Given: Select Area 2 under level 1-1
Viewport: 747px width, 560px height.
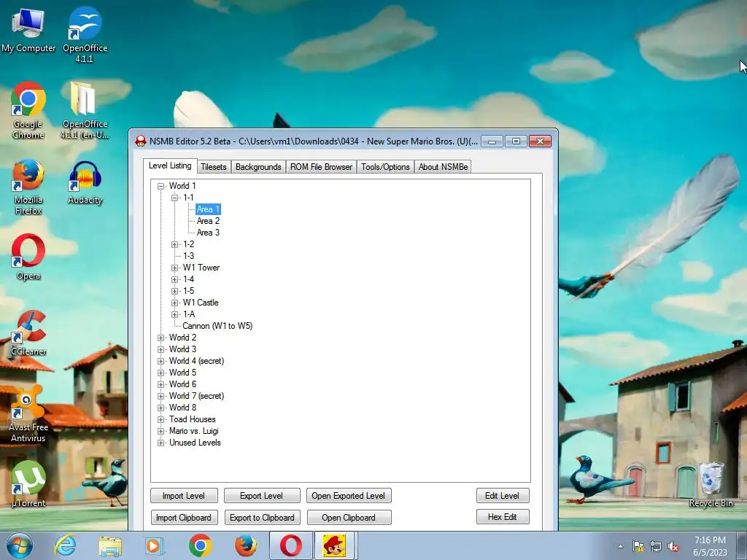Looking at the screenshot, I should click(208, 221).
